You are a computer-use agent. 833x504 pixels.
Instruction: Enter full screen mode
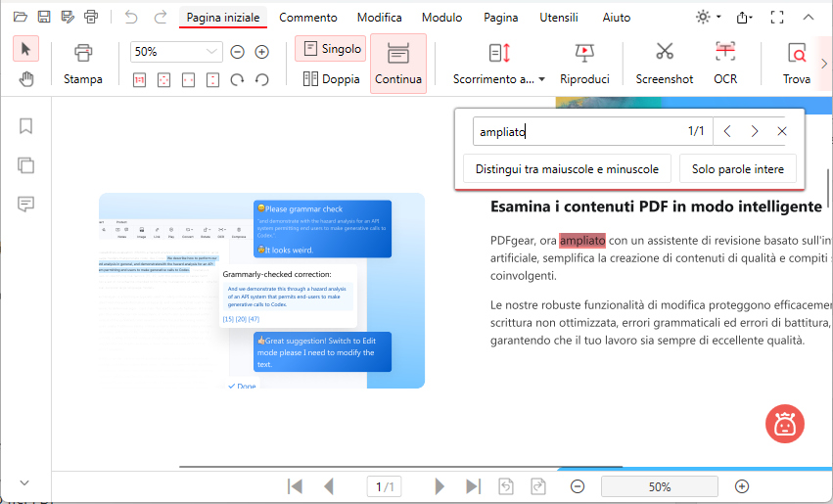point(777,18)
